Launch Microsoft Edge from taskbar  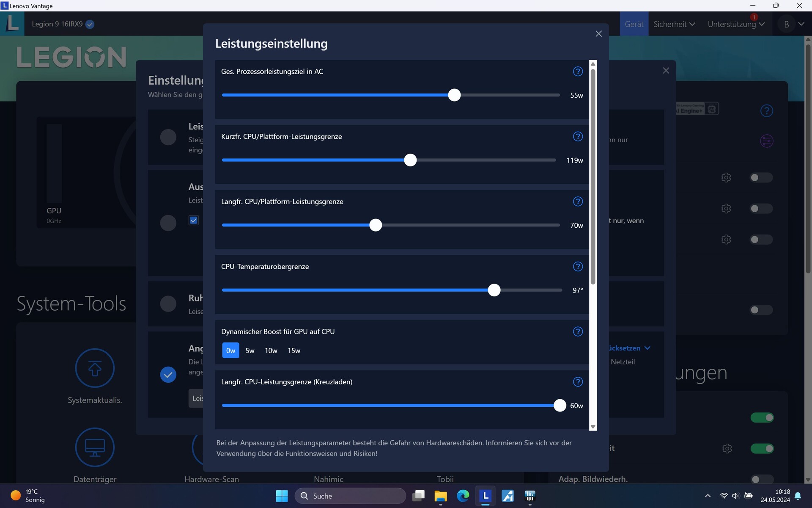[463, 496]
